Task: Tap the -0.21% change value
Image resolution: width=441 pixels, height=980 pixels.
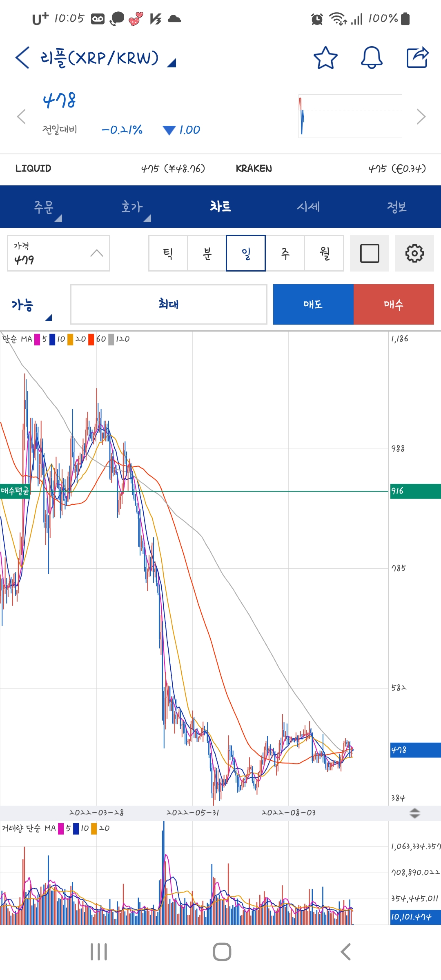Action: tap(122, 130)
